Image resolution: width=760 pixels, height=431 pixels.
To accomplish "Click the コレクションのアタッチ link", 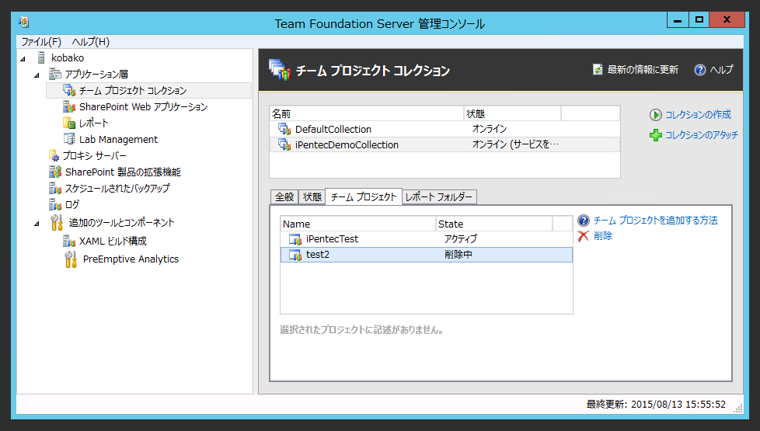I will tap(701, 135).
